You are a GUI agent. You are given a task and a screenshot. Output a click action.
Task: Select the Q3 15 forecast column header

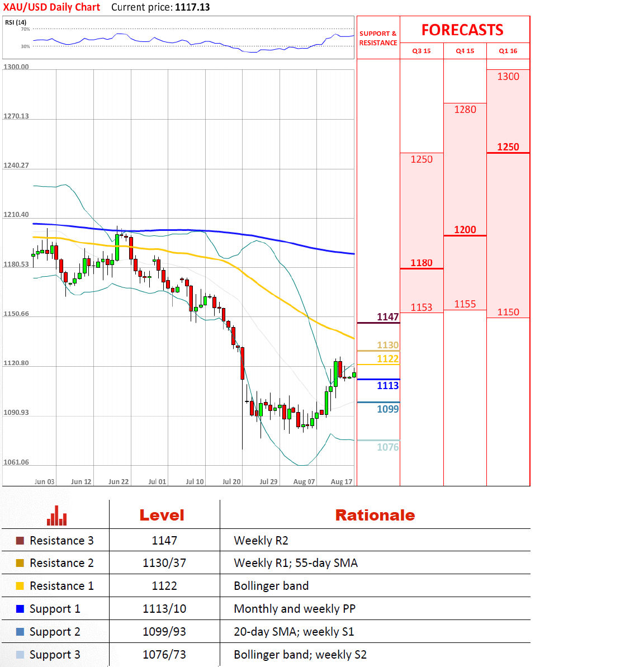coord(422,51)
